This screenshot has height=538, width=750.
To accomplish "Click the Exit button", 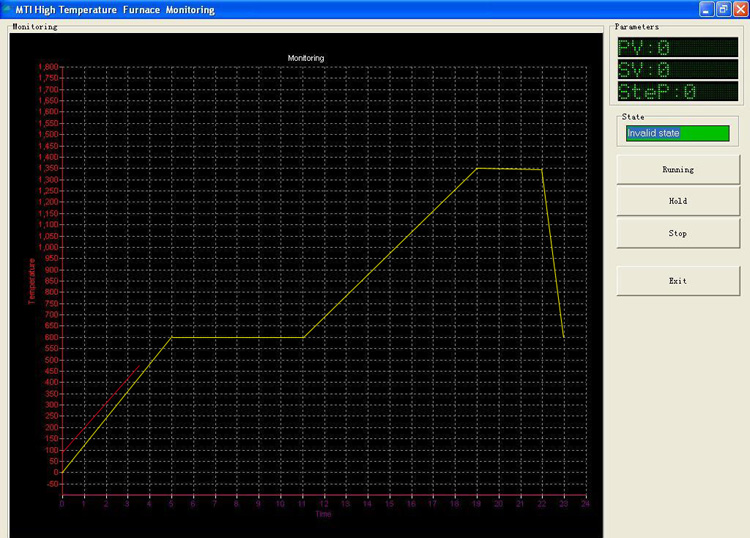I will point(678,281).
